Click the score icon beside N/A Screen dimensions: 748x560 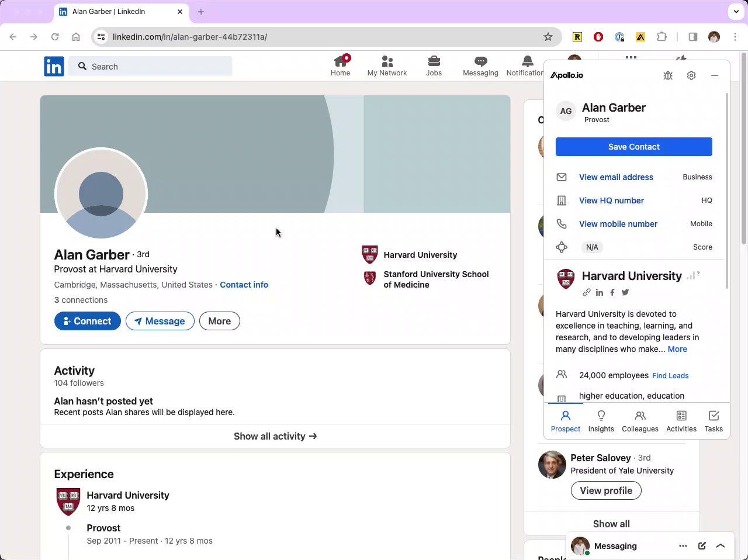pyautogui.click(x=562, y=247)
